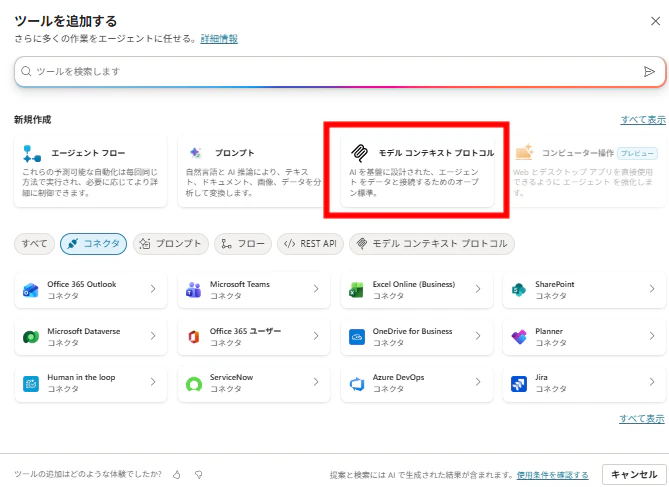Click the Azure DevOps icon

(357, 384)
